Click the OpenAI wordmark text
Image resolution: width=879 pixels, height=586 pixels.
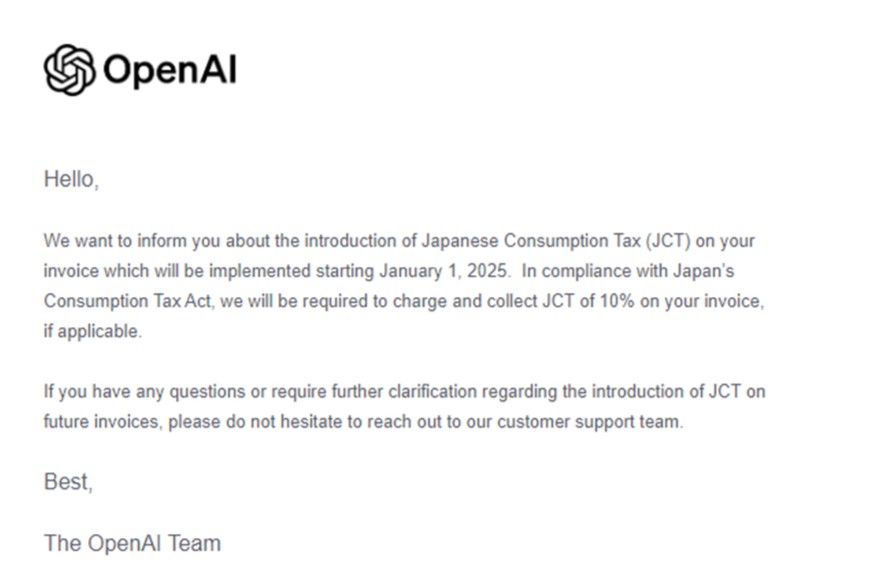[x=169, y=71]
